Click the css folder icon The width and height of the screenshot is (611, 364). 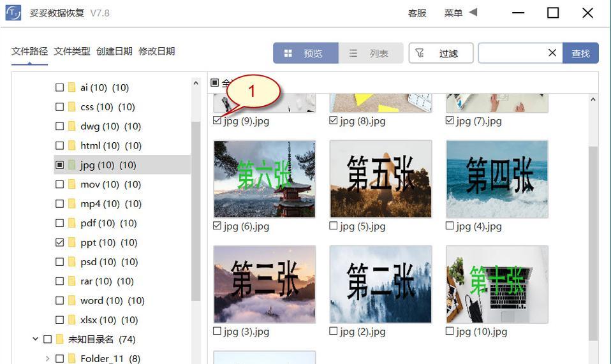(x=71, y=106)
